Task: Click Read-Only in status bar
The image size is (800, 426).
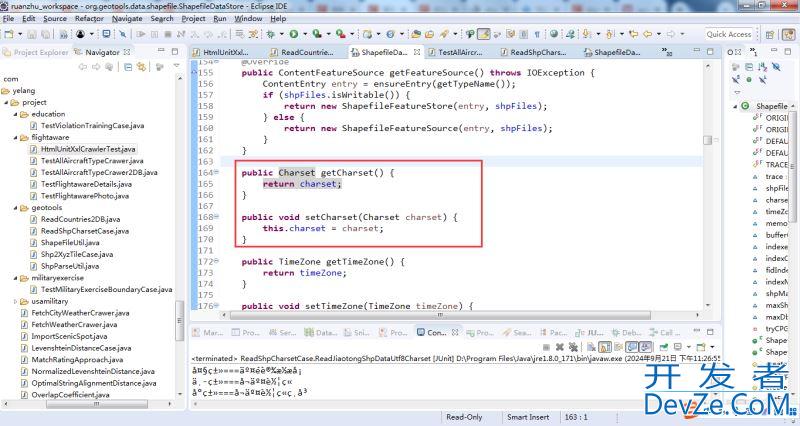Action: coord(464,417)
